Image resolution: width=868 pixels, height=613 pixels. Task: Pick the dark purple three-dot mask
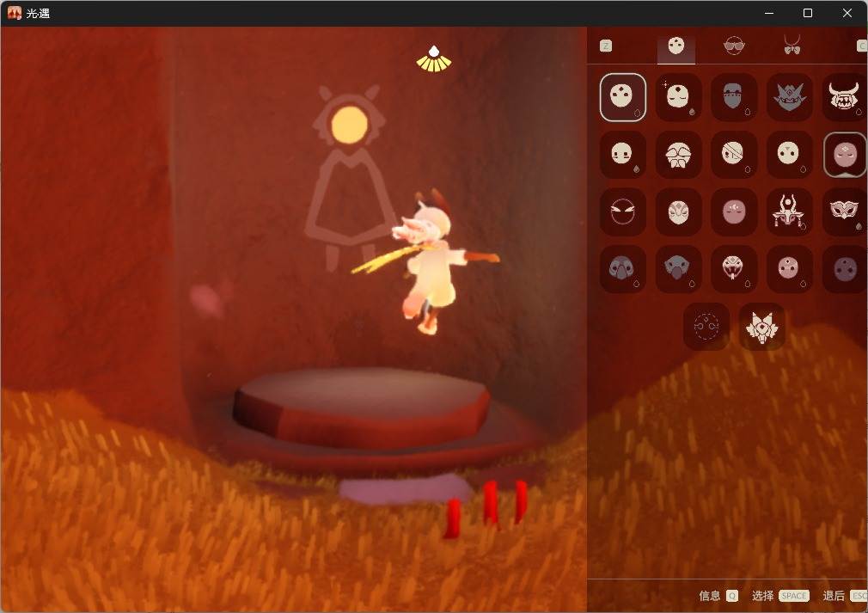845,269
